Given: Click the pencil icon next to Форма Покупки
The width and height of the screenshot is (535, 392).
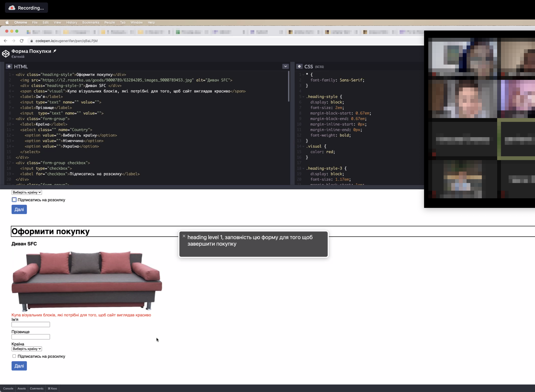Looking at the screenshot, I should (55, 51).
